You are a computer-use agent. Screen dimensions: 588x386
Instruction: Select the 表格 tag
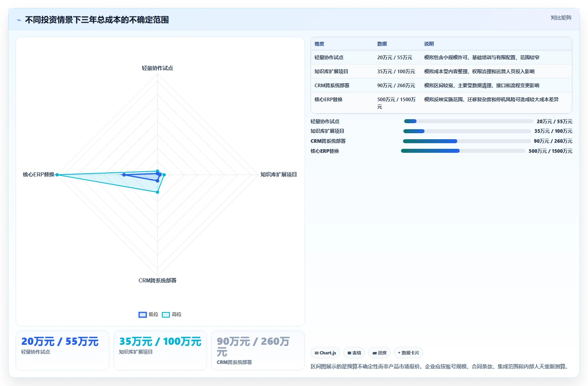(354, 353)
